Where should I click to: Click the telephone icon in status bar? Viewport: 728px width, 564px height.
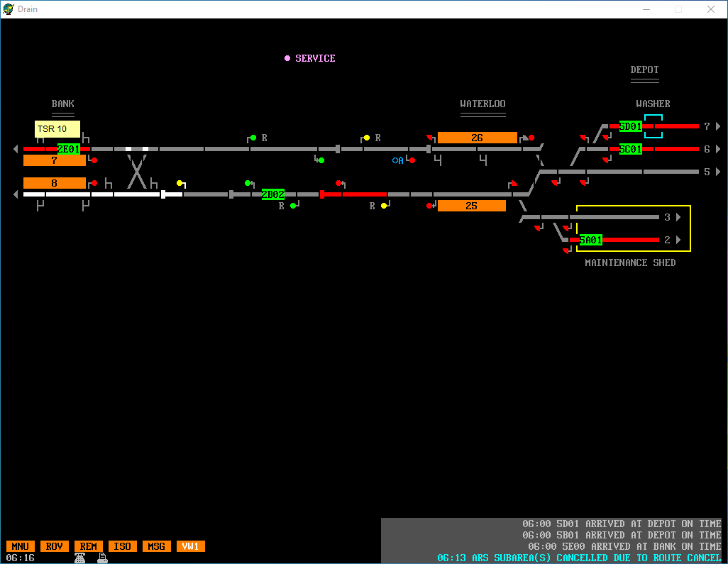[x=80, y=558]
